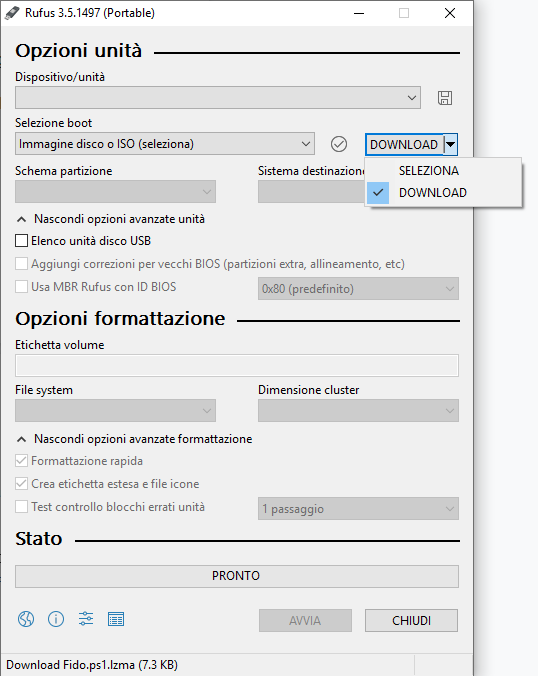Open the Selezione boot dropdown
538x676 pixels.
(165, 144)
